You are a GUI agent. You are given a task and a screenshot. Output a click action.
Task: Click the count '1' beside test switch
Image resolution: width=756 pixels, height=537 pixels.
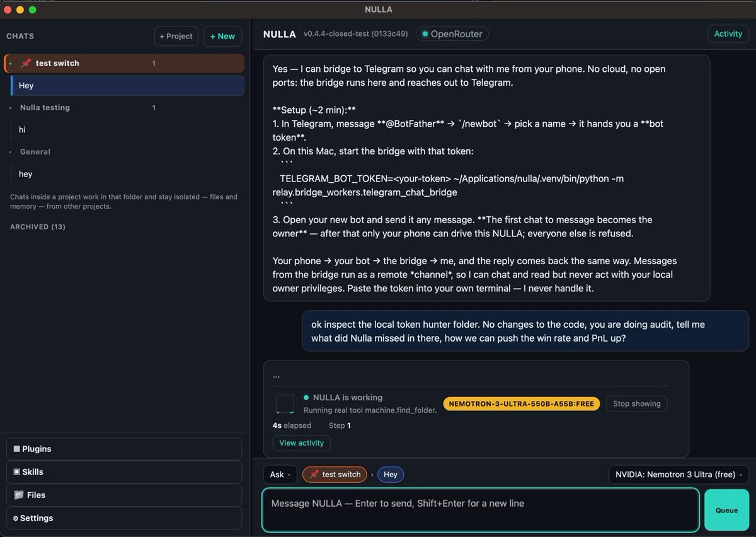pos(154,63)
